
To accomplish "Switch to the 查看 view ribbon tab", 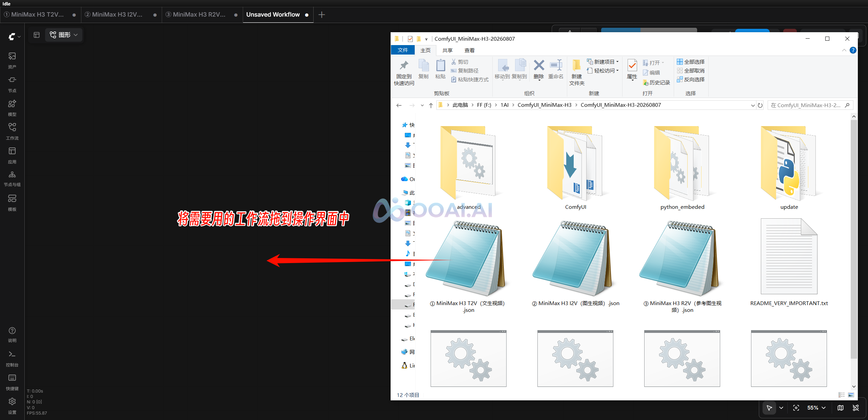I will [469, 50].
